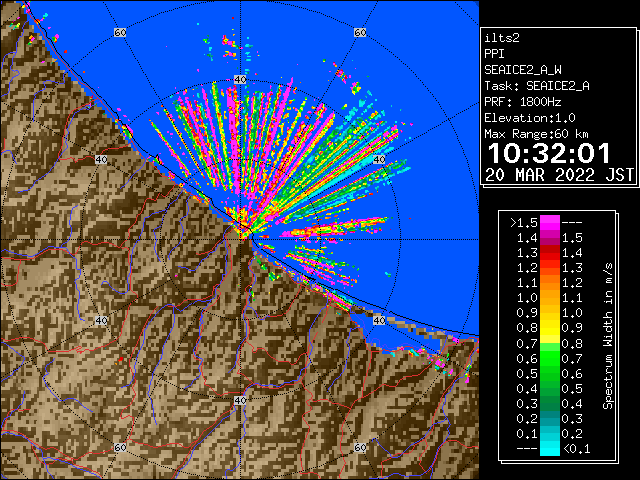Select the 'PPI' scan type text
Viewport: 640px width, 480px height.
(x=494, y=54)
